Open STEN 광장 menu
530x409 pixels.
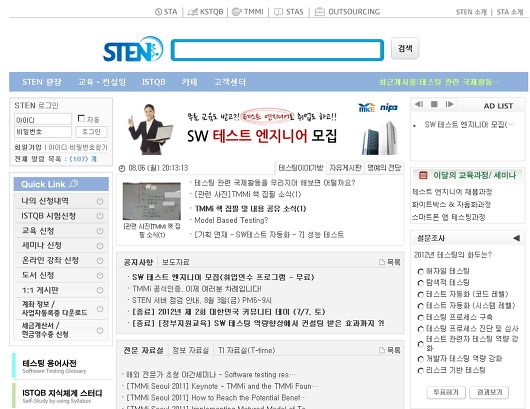[x=42, y=82]
